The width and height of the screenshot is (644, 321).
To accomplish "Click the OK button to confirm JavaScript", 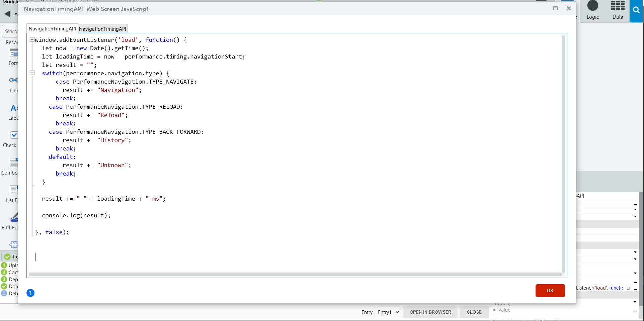I will [550, 291].
